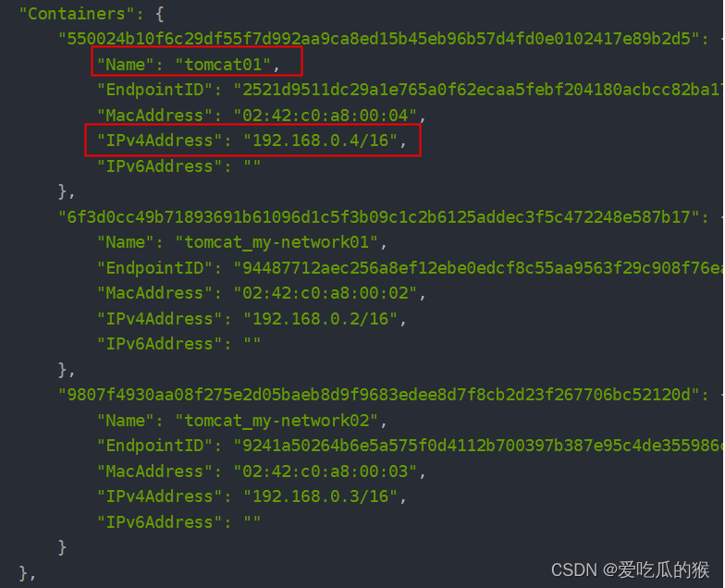Click the EndpointID starting with 94487712aec2
Image resolution: width=725 pixels, height=588 pixels.
point(479,268)
